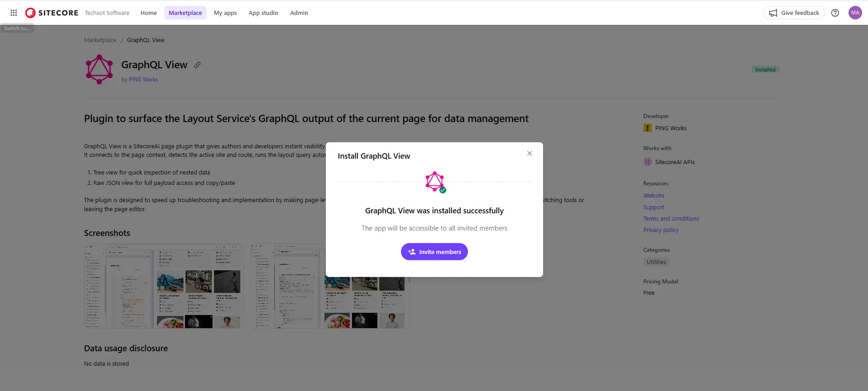Switch to My apps tab
The height and width of the screenshot is (391, 868).
pos(225,13)
